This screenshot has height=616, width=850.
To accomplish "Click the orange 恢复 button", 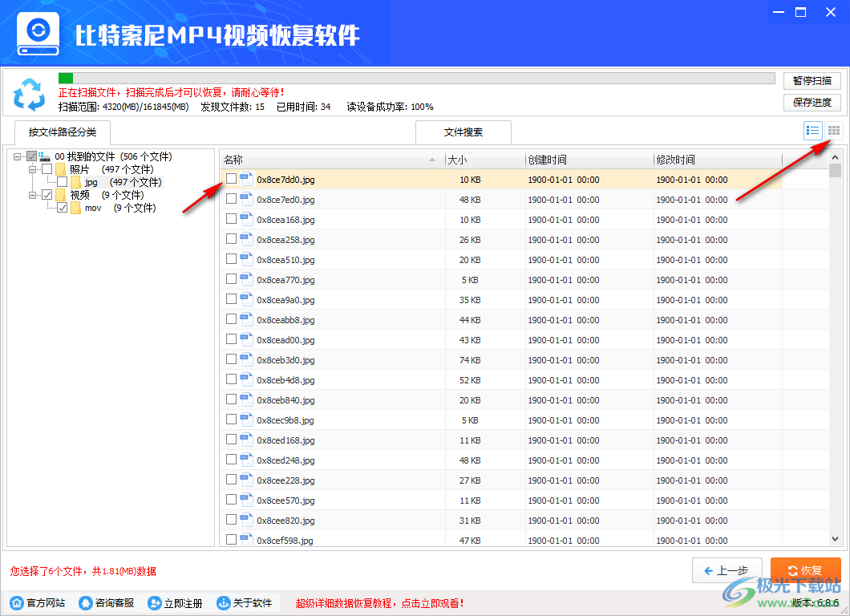I will [806, 570].
